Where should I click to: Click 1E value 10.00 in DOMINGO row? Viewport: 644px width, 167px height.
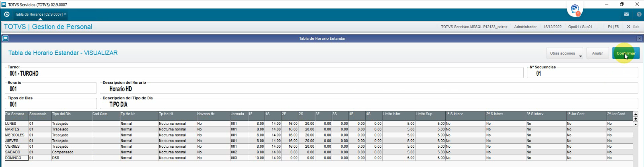[x=256, y=158]
